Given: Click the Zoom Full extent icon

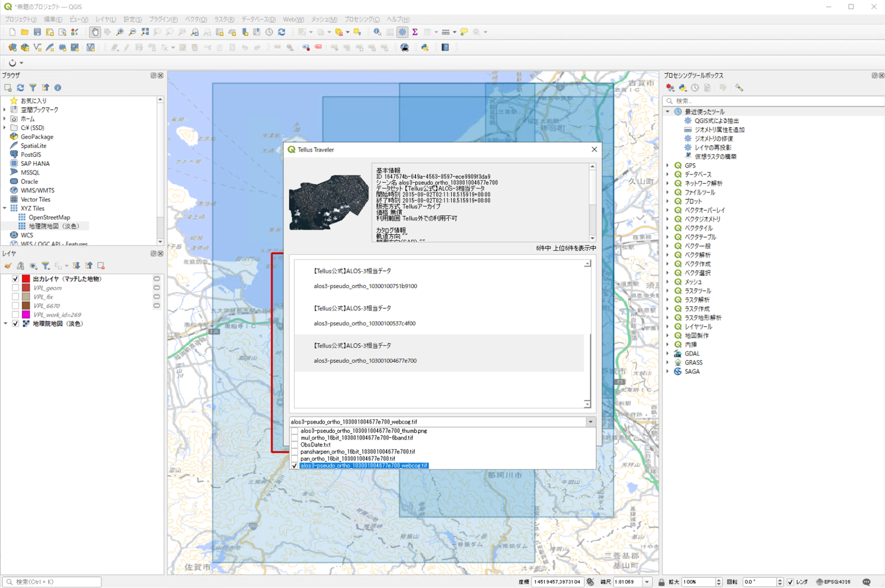Looking at the screenshot, I should tap(145, 32).
